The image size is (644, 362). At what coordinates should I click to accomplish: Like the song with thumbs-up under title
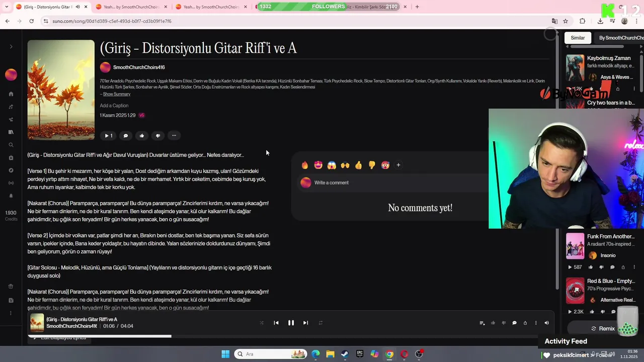(142, 136)
